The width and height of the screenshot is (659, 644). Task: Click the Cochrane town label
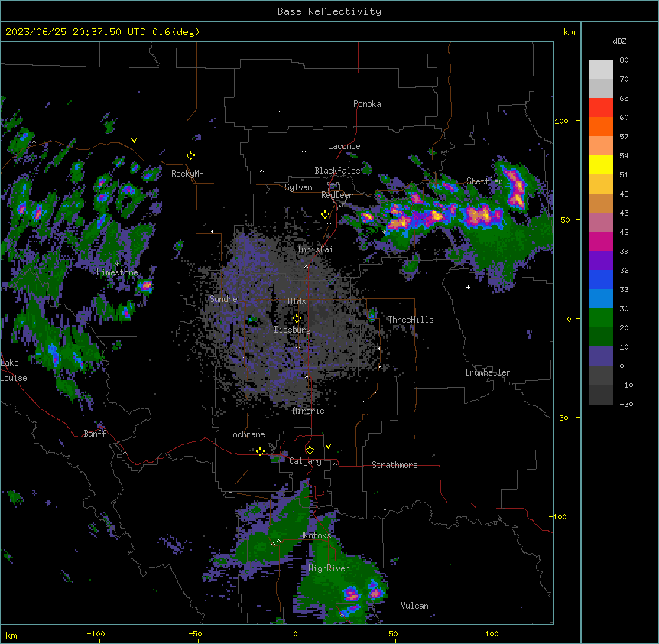point(246,434)
